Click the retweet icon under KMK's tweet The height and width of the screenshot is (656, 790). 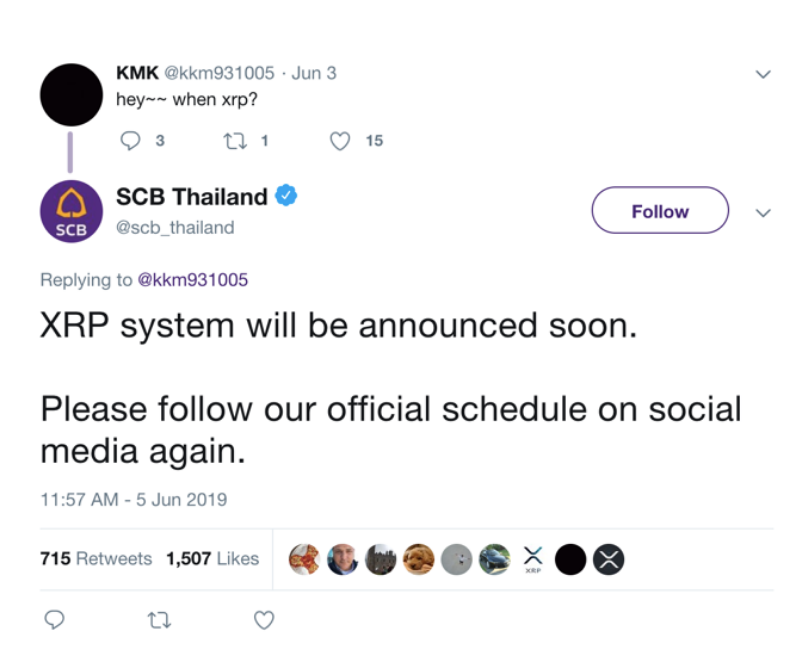pyautogui.click(x=235, y=141)
